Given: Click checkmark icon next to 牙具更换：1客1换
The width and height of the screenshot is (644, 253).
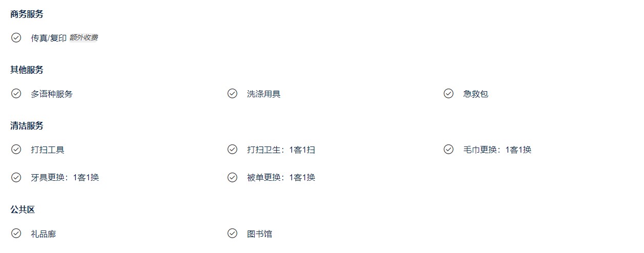Looking at the screenshot, I should pyautogui.click(x=16, y=177).
